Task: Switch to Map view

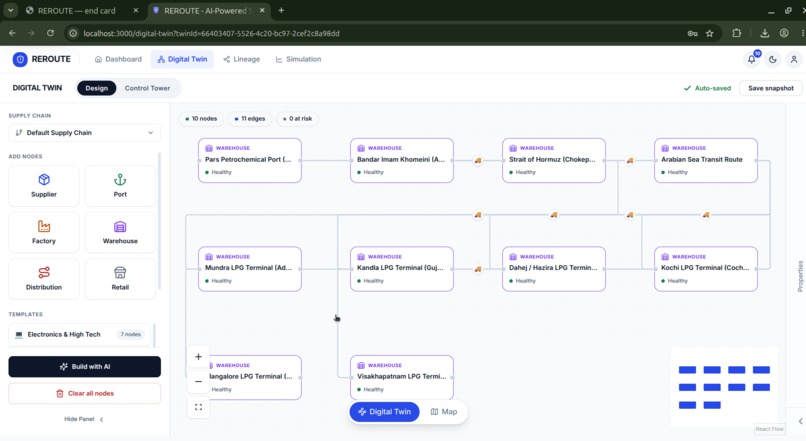Action: pyautogui.click(x=444, y=412)
